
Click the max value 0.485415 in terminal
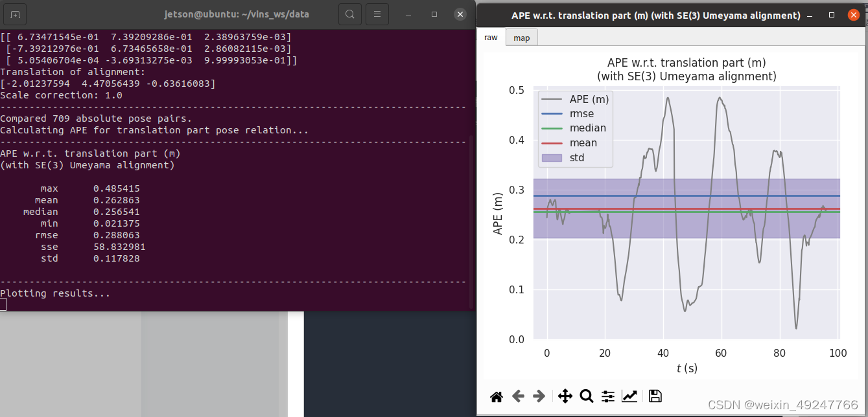[117, 188]
